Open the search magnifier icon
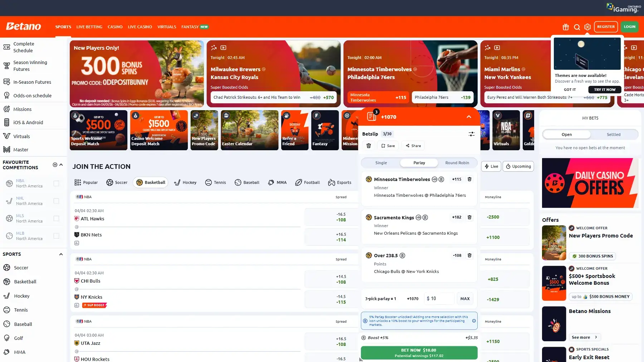 coord(577,27)
